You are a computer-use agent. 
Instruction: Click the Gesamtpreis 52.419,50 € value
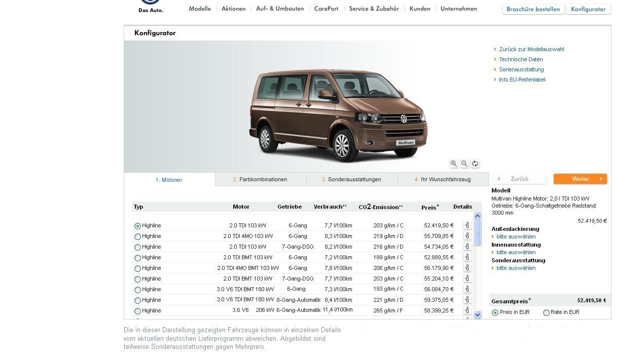click(591, 300)
